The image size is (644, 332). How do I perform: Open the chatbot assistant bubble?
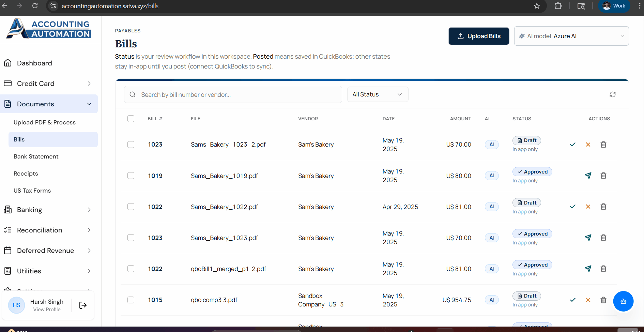623,301
